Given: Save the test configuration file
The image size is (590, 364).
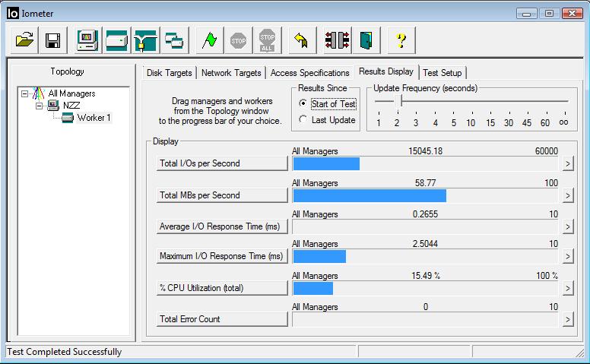Looking at the screenshot, I should coord(53,40).
